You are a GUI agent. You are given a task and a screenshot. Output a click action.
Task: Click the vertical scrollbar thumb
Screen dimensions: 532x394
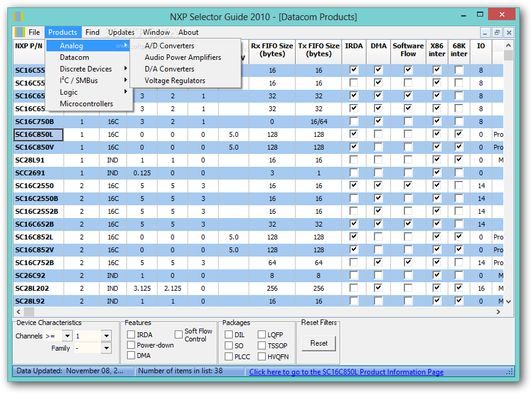(508, 56)
